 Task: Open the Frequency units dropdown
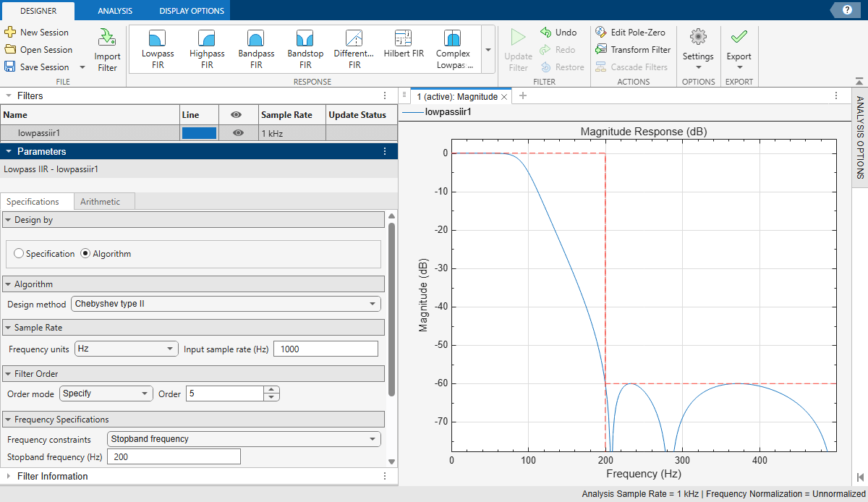tap(127, 349)
